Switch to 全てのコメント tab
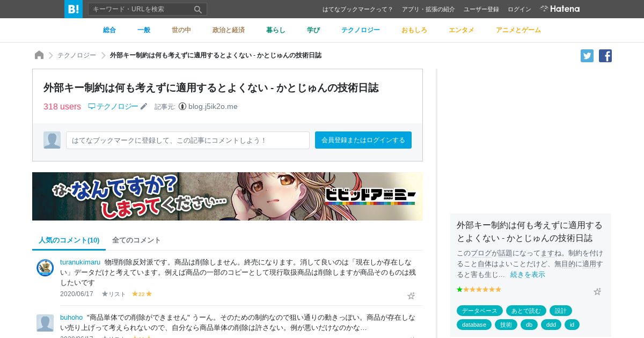Screen dimensions: 644x338 [x=136, y=240]
